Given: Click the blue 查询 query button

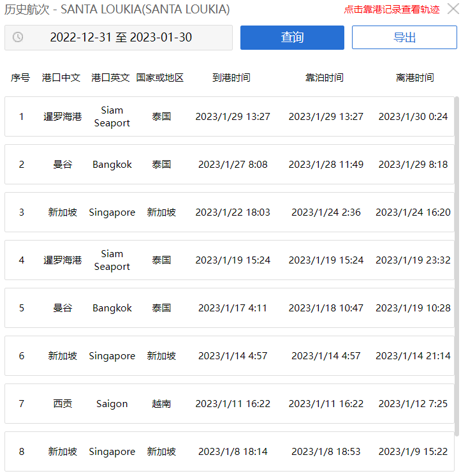Looking at the screenshot, I should tap(292, 38).
